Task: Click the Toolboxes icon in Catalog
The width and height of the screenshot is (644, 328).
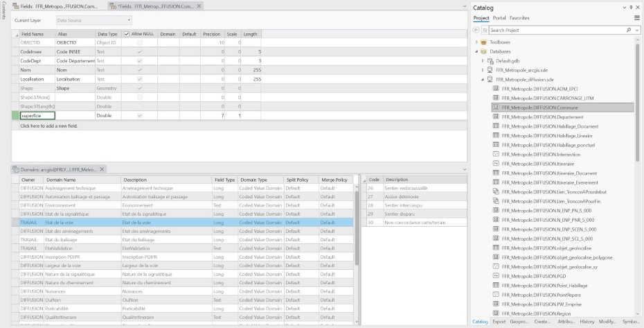Action: 483,42
